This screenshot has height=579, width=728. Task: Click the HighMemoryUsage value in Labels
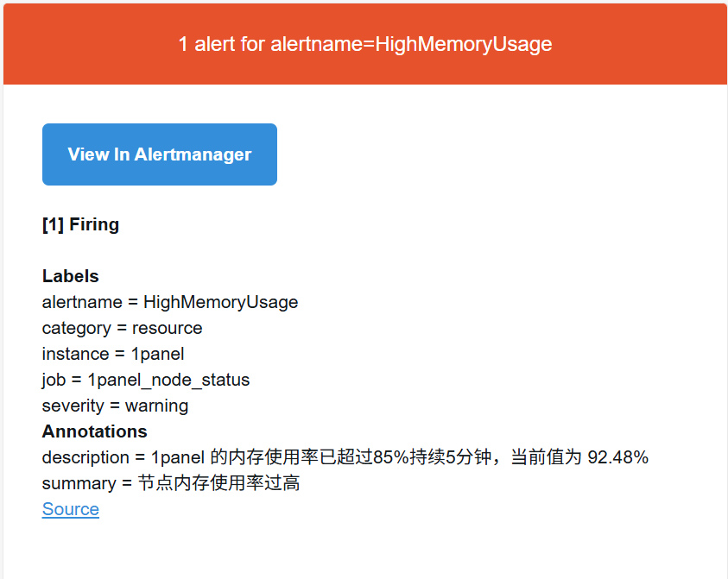pyautogui.click(x=220, y=302)
